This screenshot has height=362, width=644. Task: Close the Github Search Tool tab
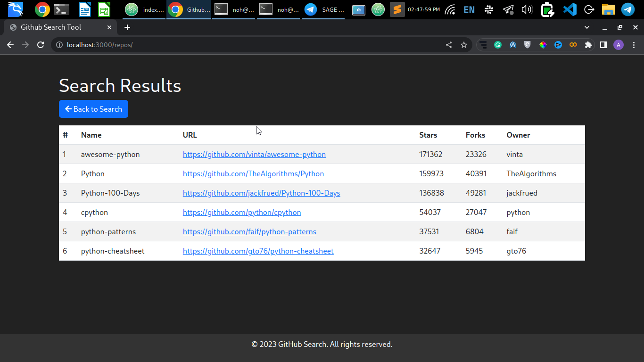coord(109,27)
